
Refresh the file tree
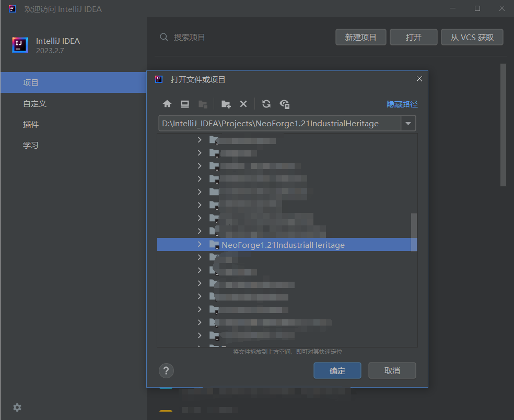(266, 104)
